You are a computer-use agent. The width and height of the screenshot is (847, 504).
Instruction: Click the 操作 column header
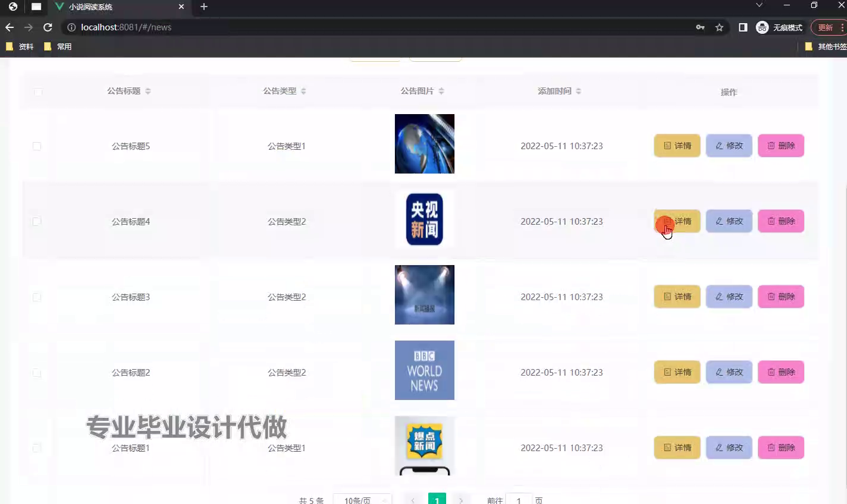[729, 92]
